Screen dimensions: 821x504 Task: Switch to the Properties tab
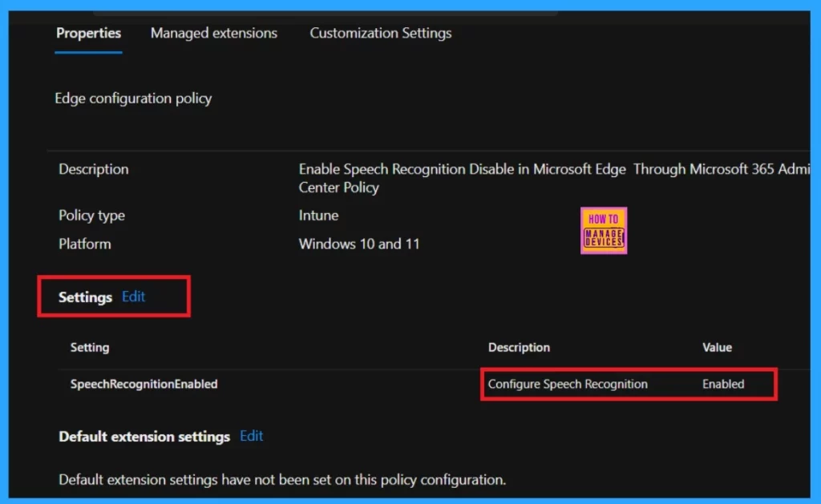pos(88,33)
